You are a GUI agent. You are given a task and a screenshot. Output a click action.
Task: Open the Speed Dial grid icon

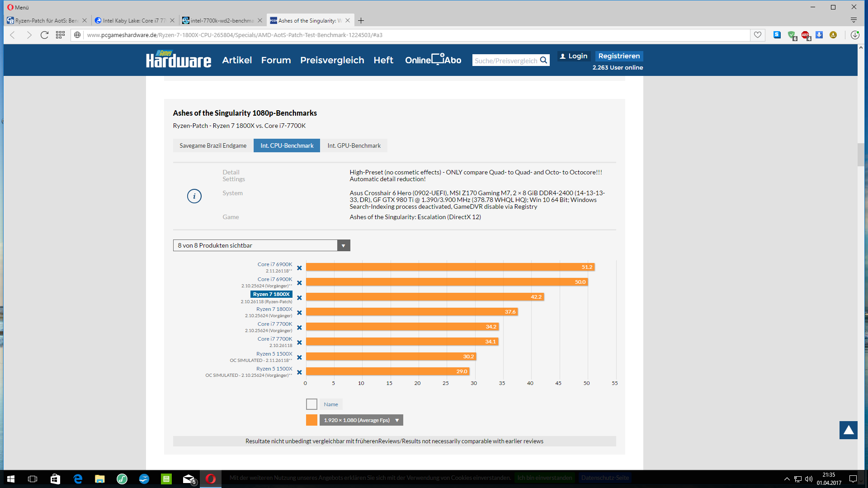point(60,35)
